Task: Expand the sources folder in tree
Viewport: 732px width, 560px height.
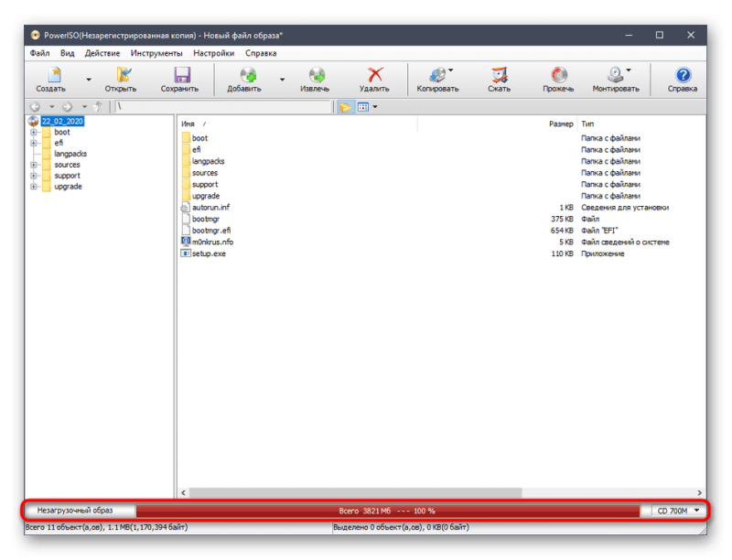Action: tap(34, 165)
